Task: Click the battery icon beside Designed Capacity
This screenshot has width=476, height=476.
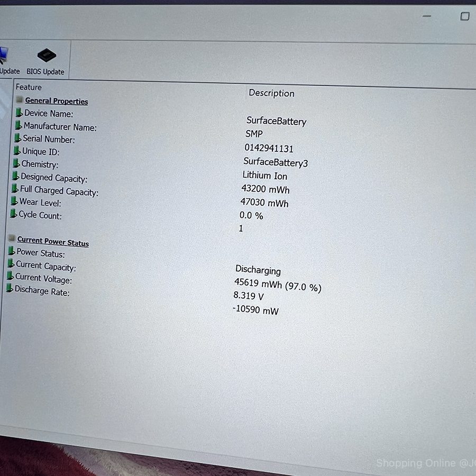Action: click(x=15, y=176)
